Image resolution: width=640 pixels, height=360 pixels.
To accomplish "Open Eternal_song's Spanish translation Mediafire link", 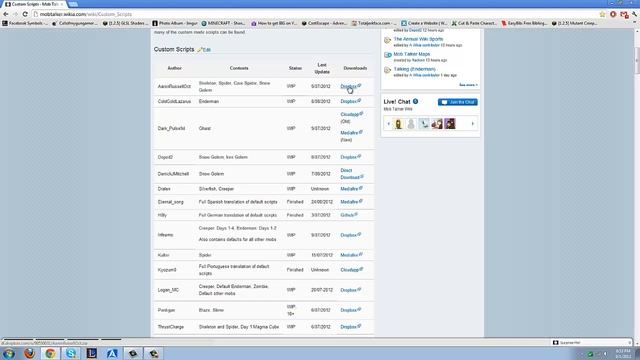I will click(x=351, y=202).
